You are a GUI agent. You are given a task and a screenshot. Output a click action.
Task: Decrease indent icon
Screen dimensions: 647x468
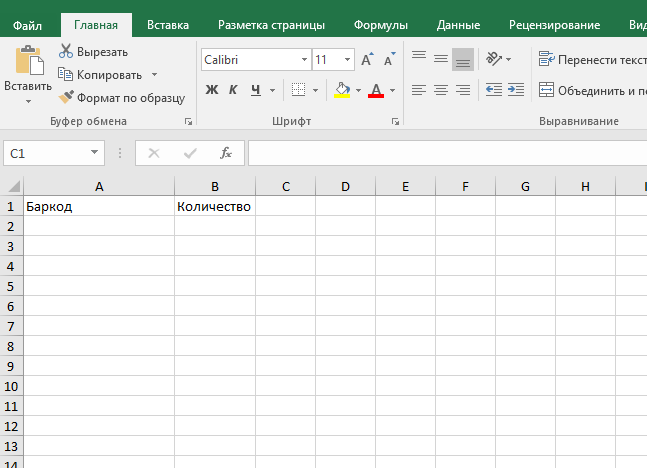coord(494,90)
